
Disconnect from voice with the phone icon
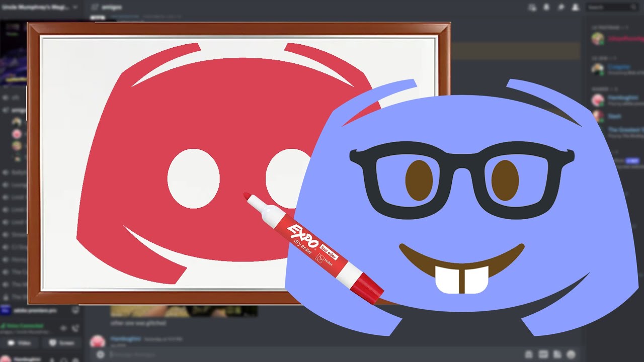coord(75,328)
